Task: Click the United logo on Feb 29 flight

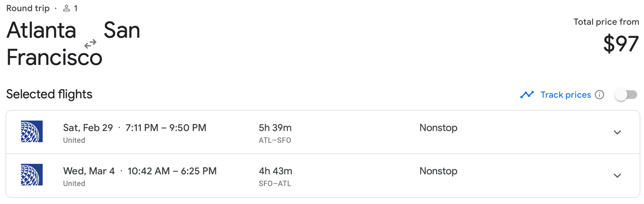Action: pyautogui.click(x=32, y=131)
